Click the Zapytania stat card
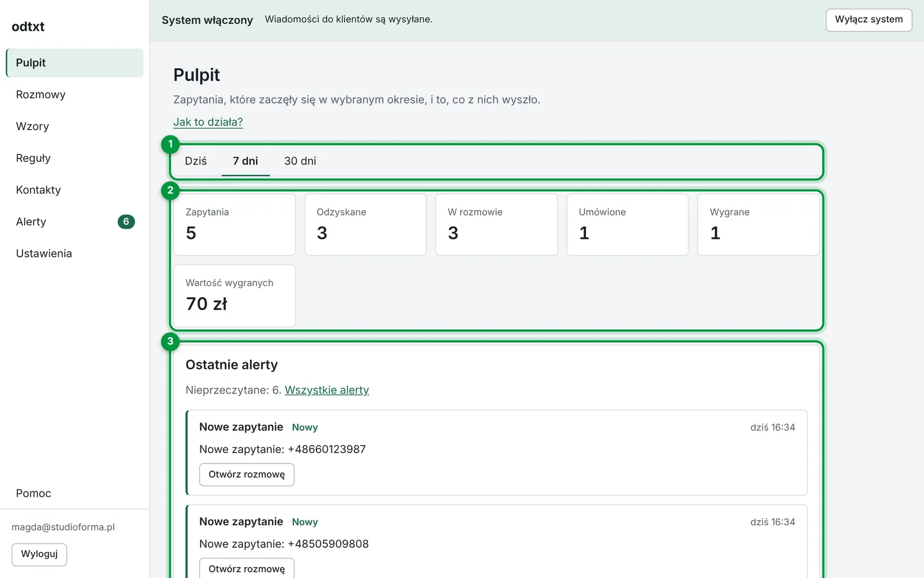The width and height of the screenshot is (924, 578). click(x=234, y=225)
